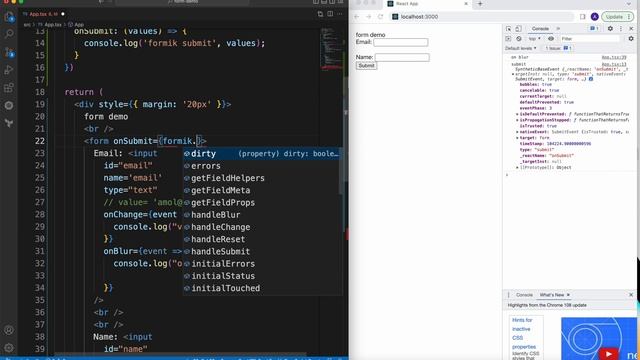Collapse the SyntheticBaseEvent object
640x360 pixels.
pos(513,75)
